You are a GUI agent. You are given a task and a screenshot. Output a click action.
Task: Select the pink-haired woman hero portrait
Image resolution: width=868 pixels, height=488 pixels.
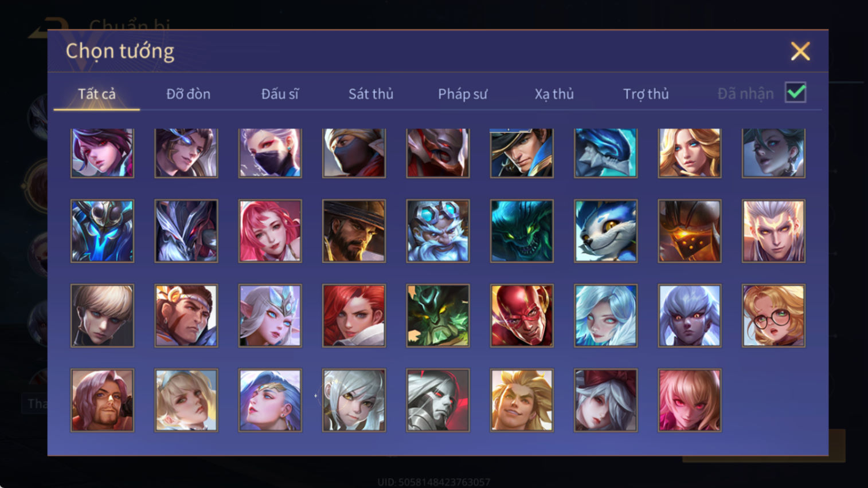click(x=270, y=231)
